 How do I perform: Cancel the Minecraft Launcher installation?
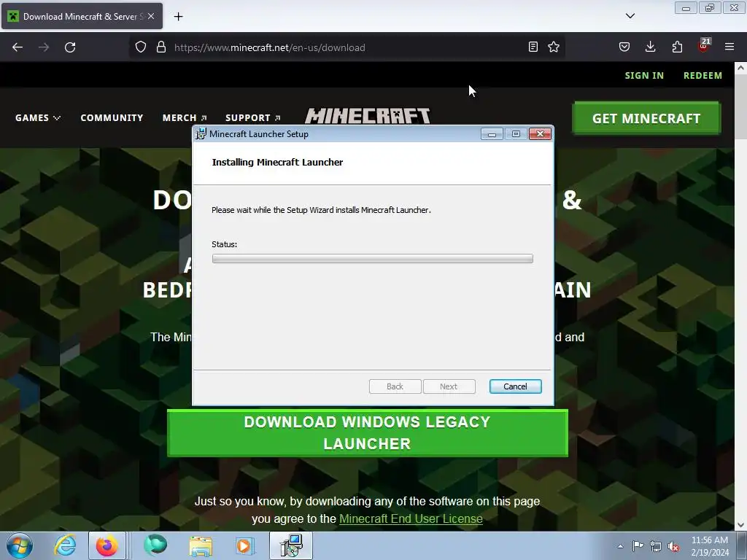(516, 386)
